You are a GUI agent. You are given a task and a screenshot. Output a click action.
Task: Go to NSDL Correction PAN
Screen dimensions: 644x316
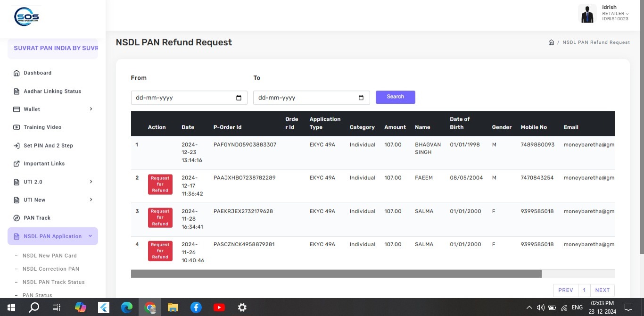[50, 269]
